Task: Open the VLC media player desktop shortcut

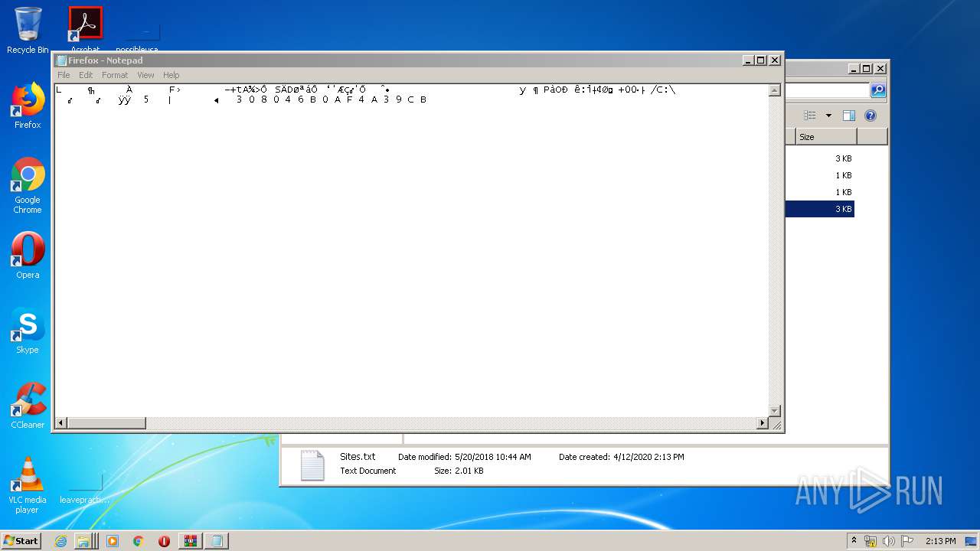Action: point(28,485)
